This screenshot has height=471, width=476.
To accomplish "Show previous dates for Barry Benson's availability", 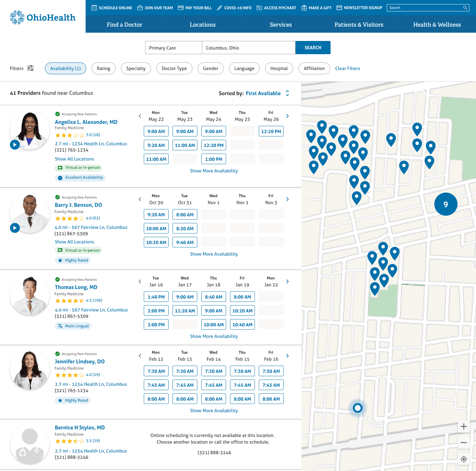I will tap(140, 199).
